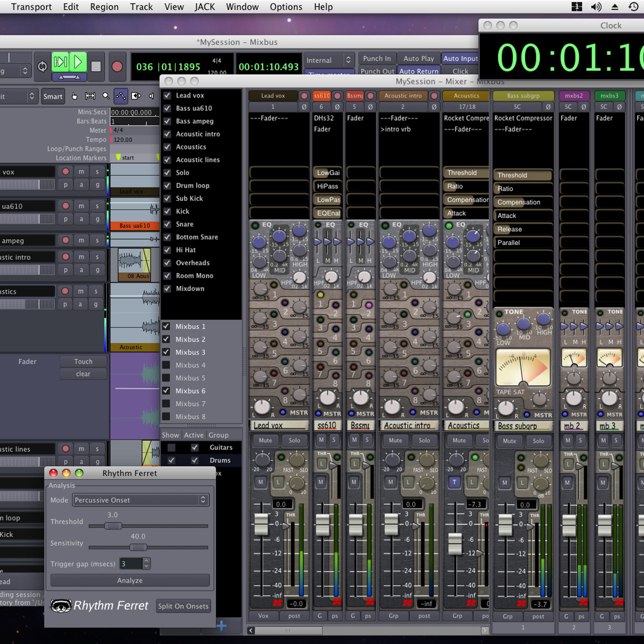Toggle loop playback in the transport bar

42,66
